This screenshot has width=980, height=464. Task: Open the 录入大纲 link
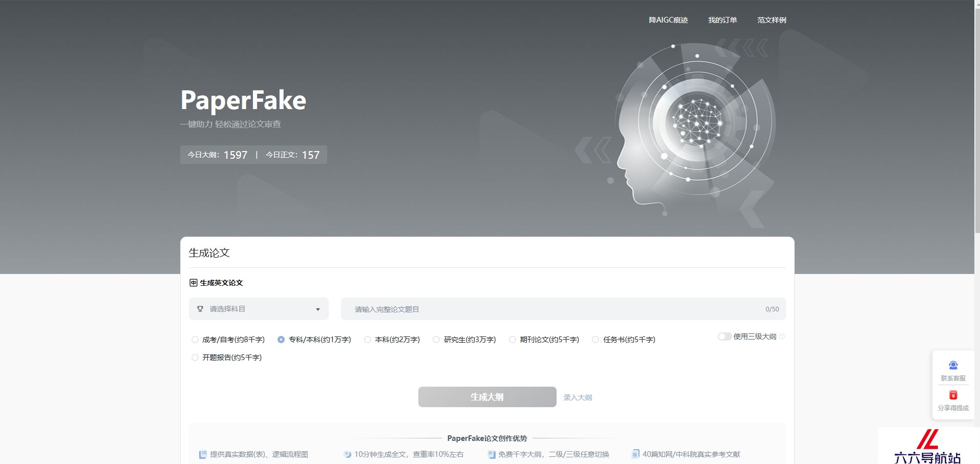click(578, 397)
